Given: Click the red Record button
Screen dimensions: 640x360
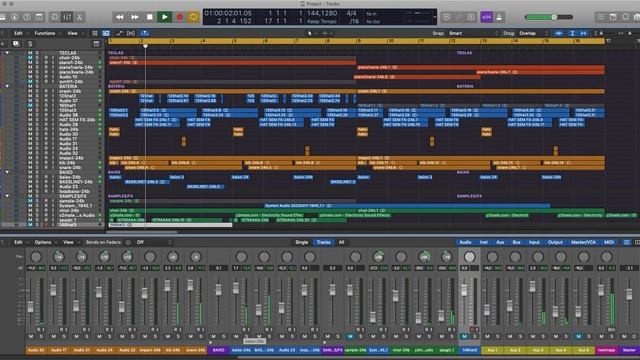Looking at the screenshot, I should [x=180, y=17].
